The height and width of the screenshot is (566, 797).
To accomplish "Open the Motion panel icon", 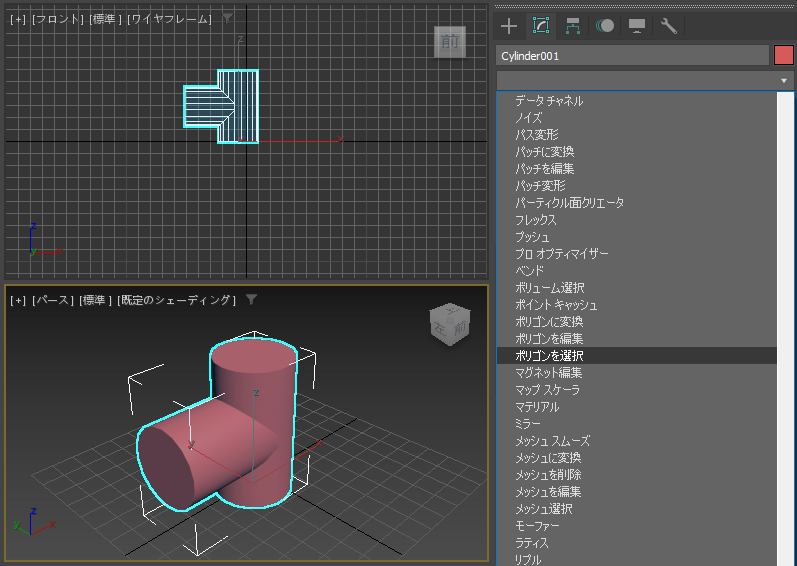I will tap(605, 26).
